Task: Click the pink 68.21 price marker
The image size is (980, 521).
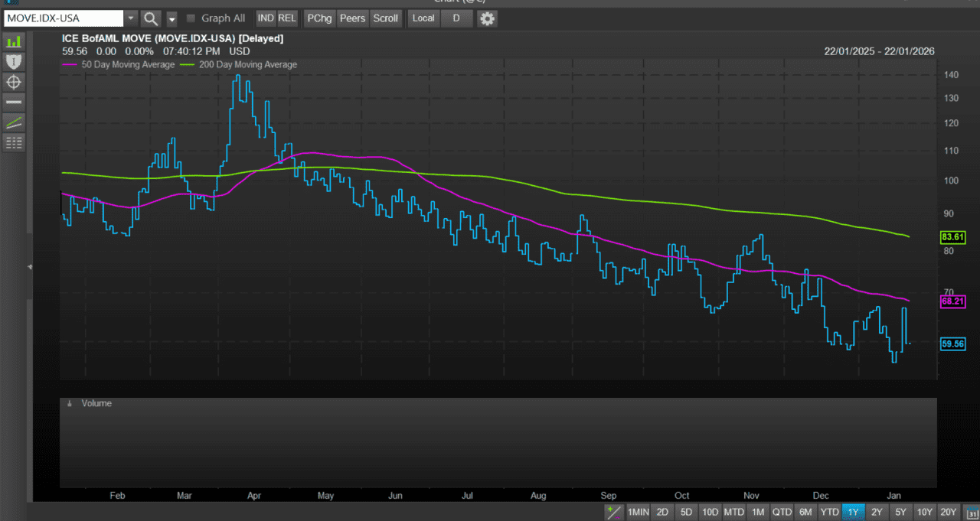Action: tap(952, 301)
